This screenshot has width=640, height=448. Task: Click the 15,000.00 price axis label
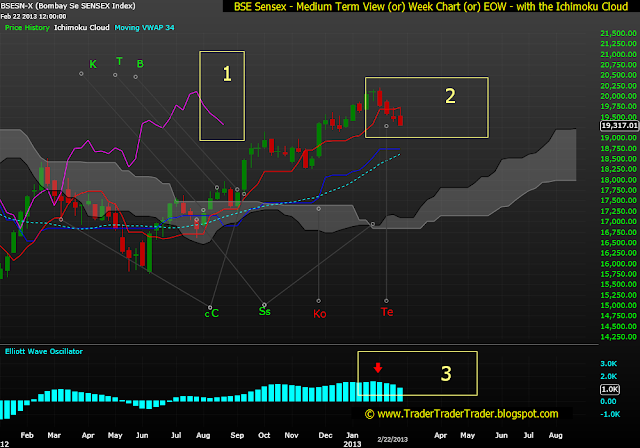[x=618, y=305]
